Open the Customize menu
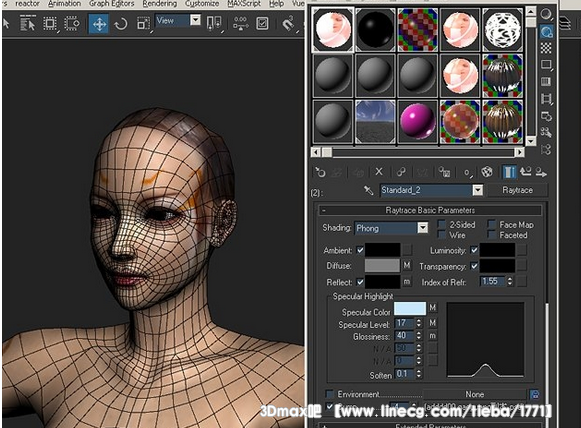 tap(202, 4)
